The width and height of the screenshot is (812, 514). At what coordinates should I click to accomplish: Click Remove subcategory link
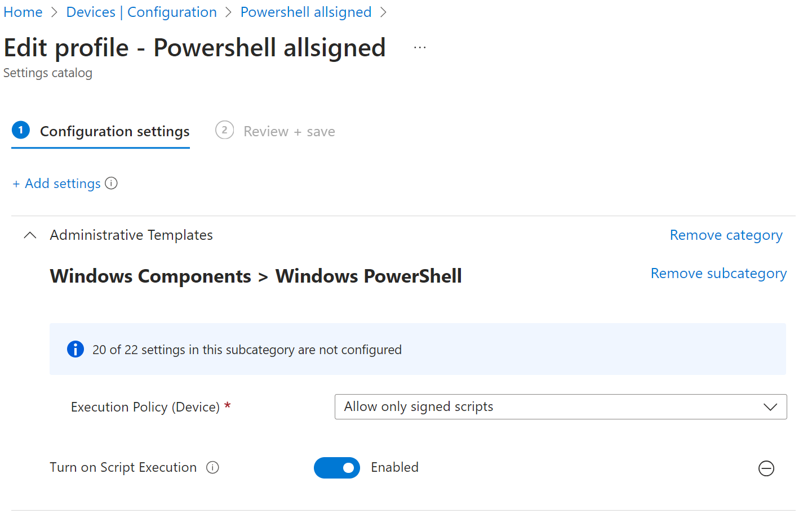(x=718, y=274)
